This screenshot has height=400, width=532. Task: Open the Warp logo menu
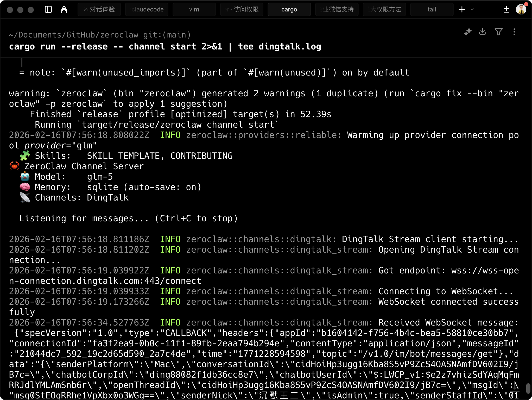(x=64, y=10)
